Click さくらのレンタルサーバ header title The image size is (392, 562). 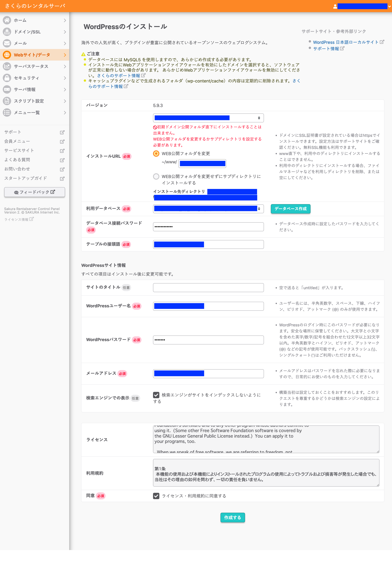pos(35,6)
